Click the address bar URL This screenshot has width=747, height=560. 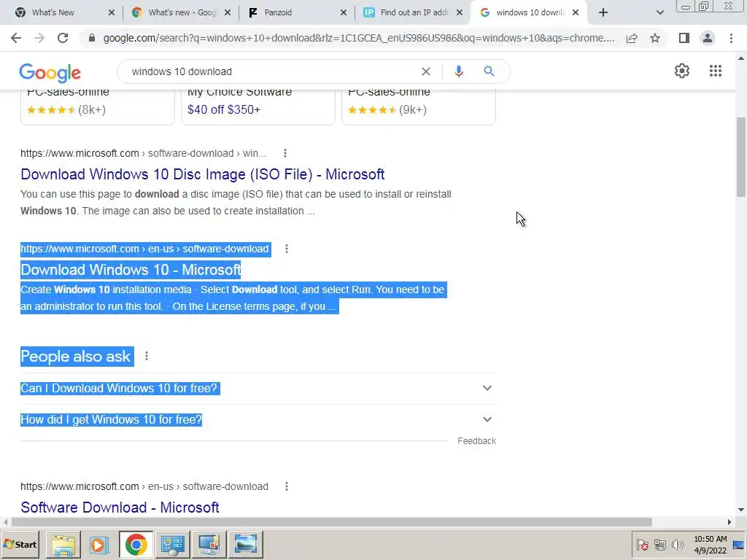[x=359, y=38]
